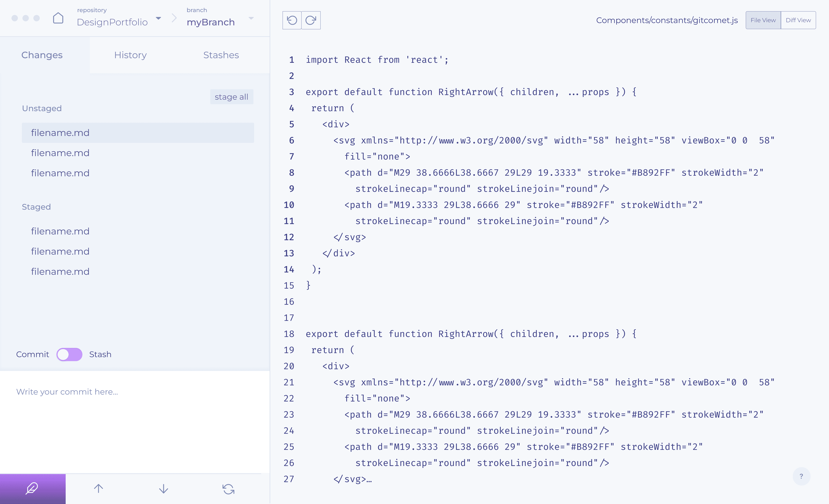Click the home icon
This screenshot has width=829, height=504.
(x=58, y=18)
